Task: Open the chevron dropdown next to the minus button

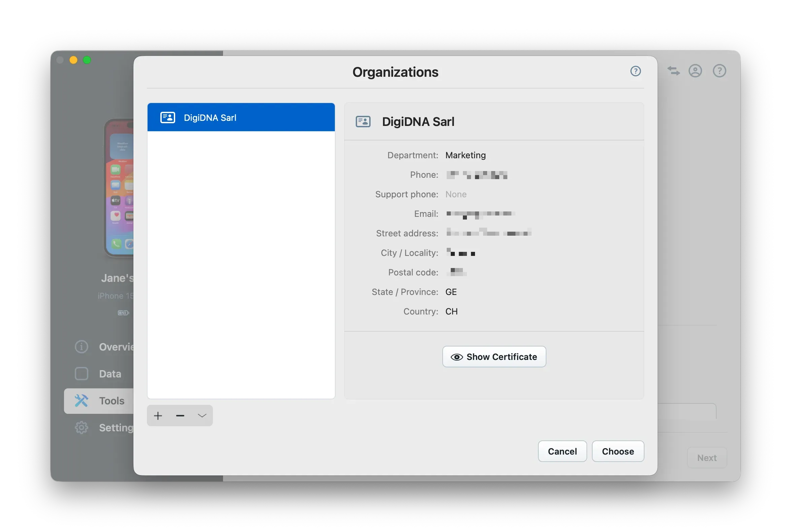Action: [x=202, y=415]
